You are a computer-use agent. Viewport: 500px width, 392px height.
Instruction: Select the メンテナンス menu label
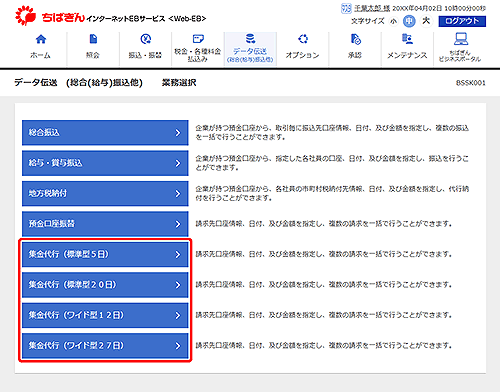pyautogui.click(x=407, y=55)
